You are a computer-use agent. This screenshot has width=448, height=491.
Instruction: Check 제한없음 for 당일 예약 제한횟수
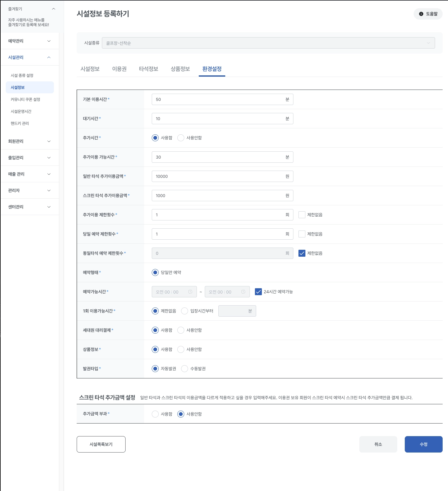(302, 234)
